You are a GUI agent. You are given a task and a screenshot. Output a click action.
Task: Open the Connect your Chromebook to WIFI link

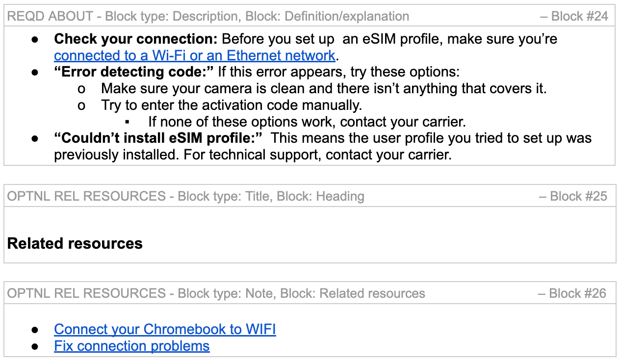pos(165,329)
